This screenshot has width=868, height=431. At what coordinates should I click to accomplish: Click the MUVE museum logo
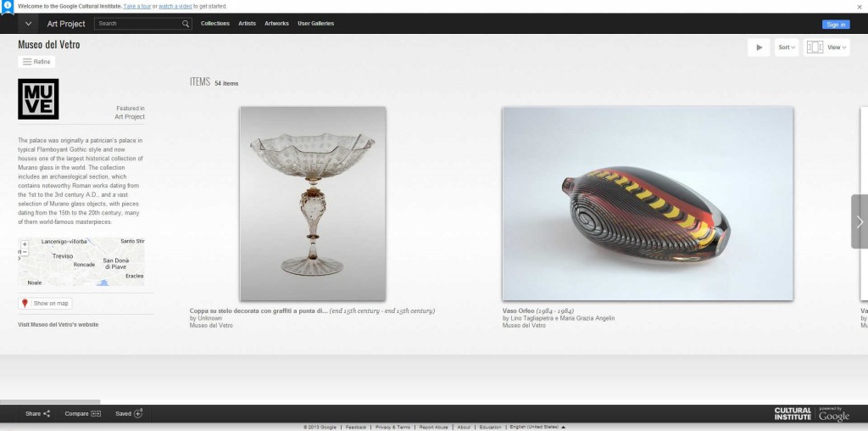click(x=38, y=99)
